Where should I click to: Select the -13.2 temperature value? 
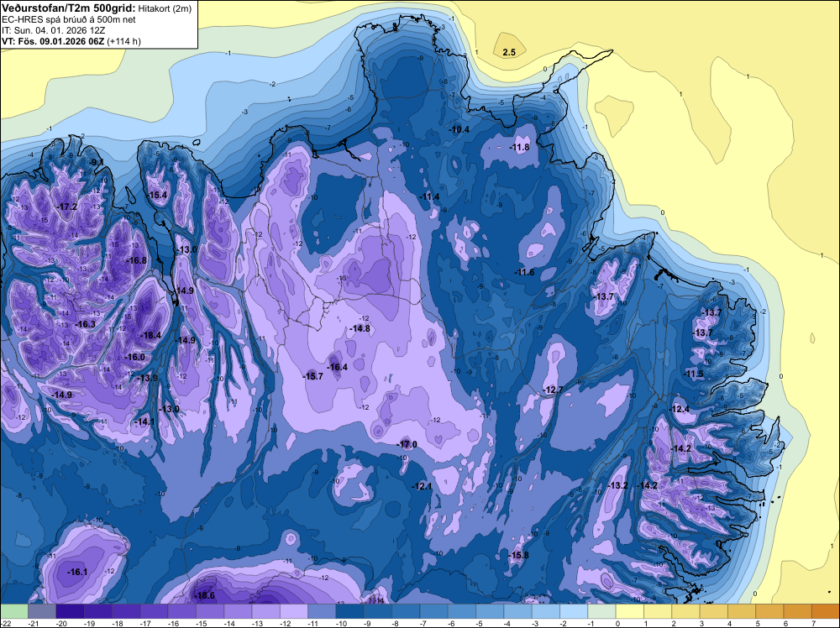pos(618,485)
